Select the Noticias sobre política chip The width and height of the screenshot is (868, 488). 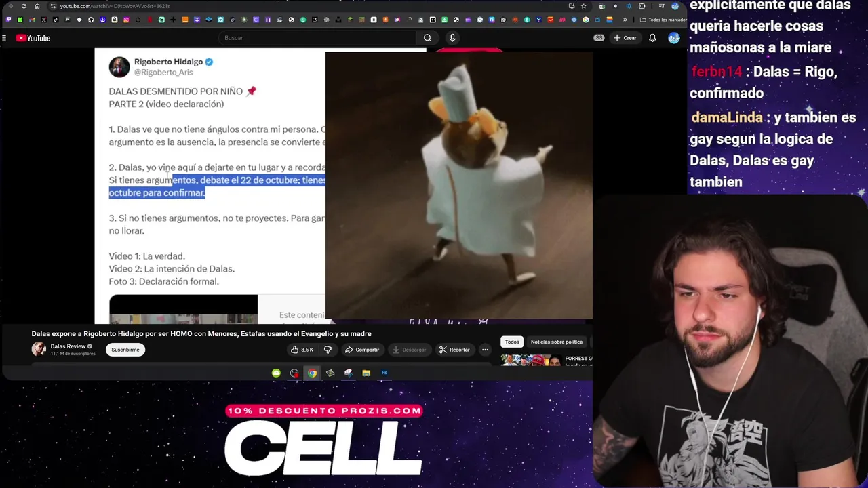[557, 342]
